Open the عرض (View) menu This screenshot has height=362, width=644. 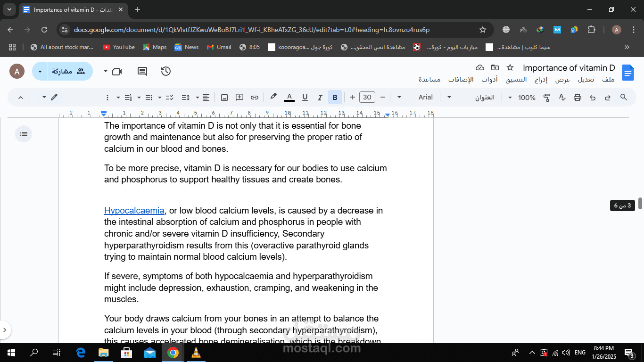click(562, 80)
